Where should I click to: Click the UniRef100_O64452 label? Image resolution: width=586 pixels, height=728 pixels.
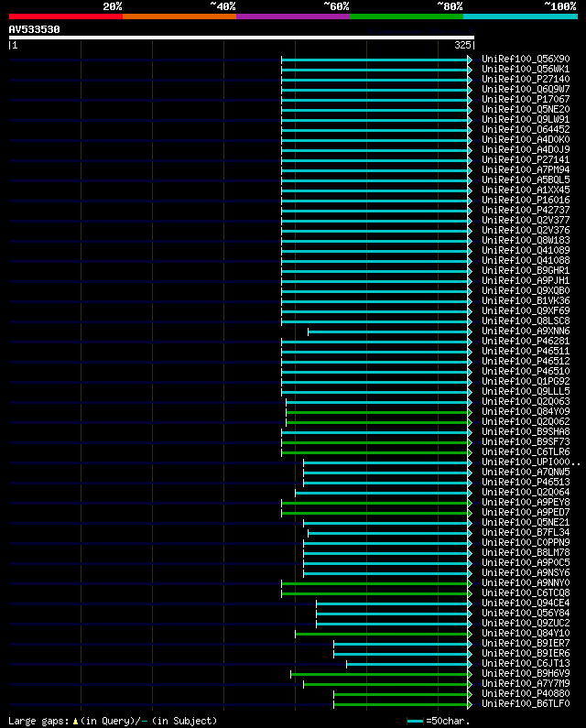[x=526, y=129]
